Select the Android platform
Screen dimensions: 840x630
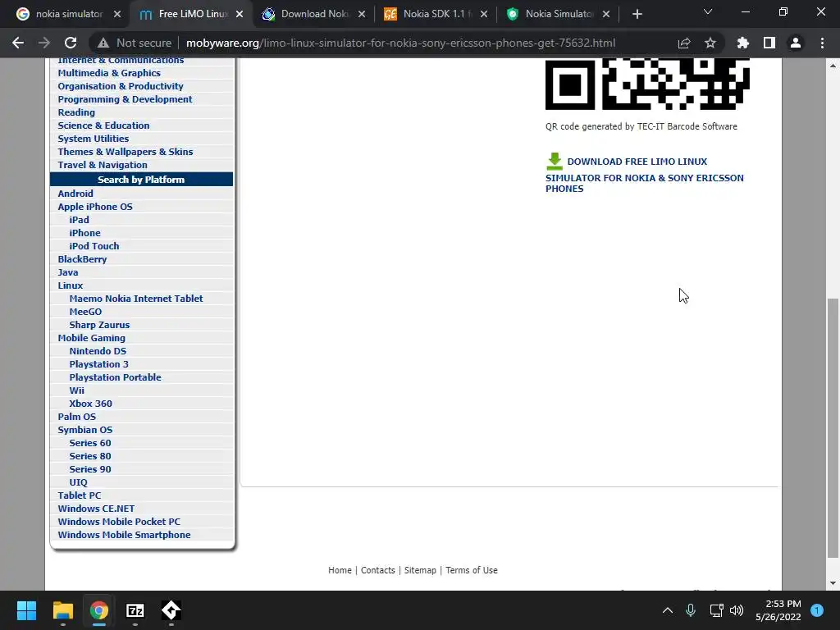pyautogui.click(x=75, y=194)
